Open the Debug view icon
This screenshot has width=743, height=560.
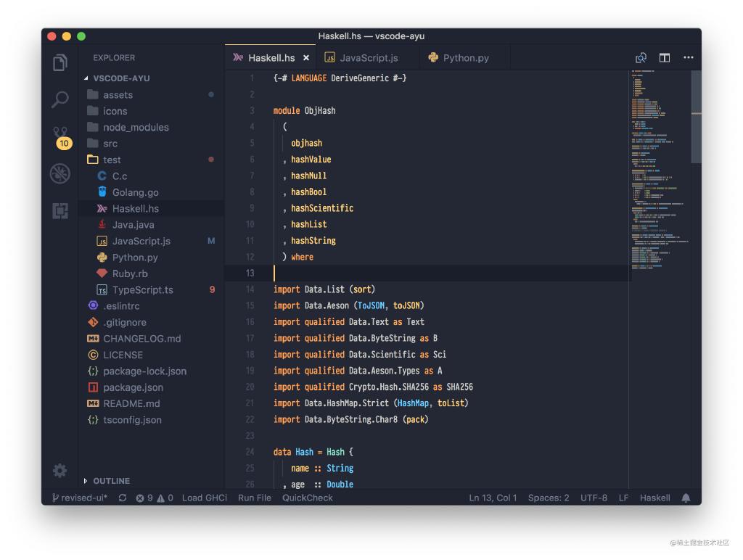point(60,173)
